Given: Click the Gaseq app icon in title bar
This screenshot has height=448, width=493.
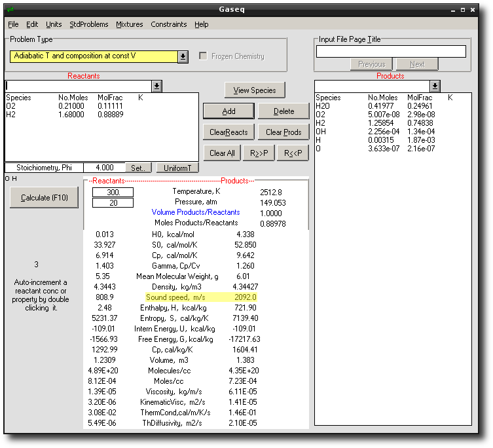Looking at the screenshot, I should [x=10, y=9].
